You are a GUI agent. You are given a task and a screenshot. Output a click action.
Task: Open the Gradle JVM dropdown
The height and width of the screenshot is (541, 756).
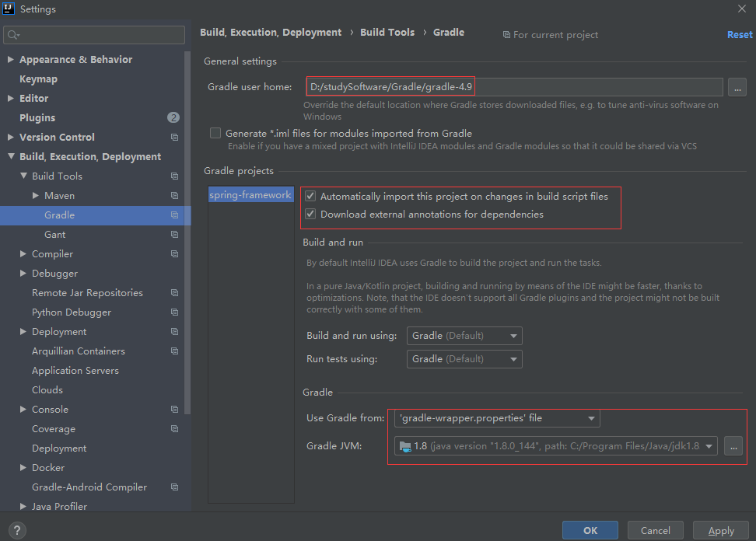coord(556,446)
